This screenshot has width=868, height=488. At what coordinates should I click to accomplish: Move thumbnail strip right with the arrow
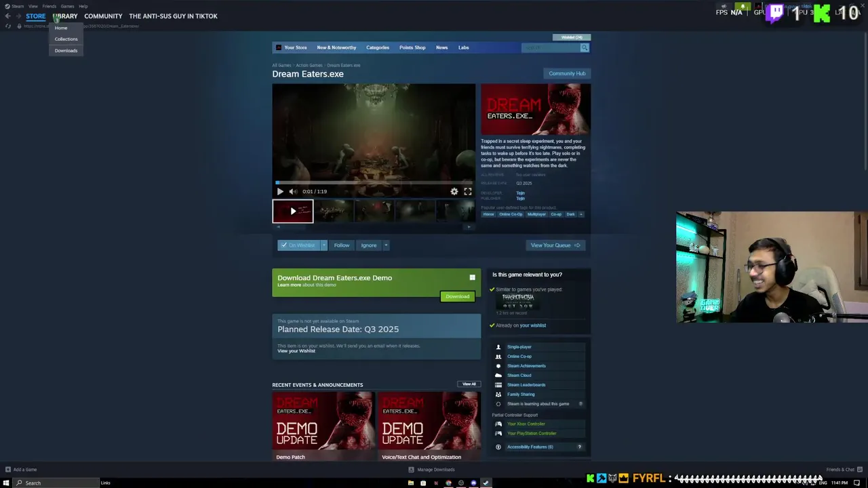pyautogui.click(x=469, y=227)
